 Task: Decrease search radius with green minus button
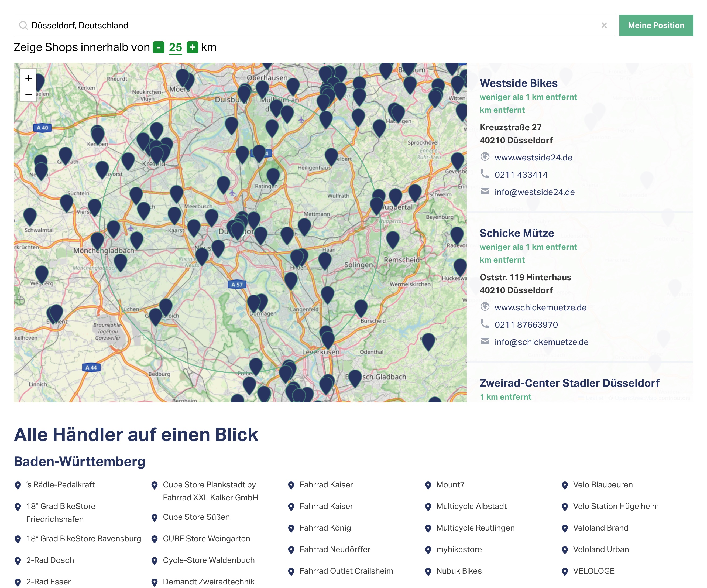click(158, 47)
